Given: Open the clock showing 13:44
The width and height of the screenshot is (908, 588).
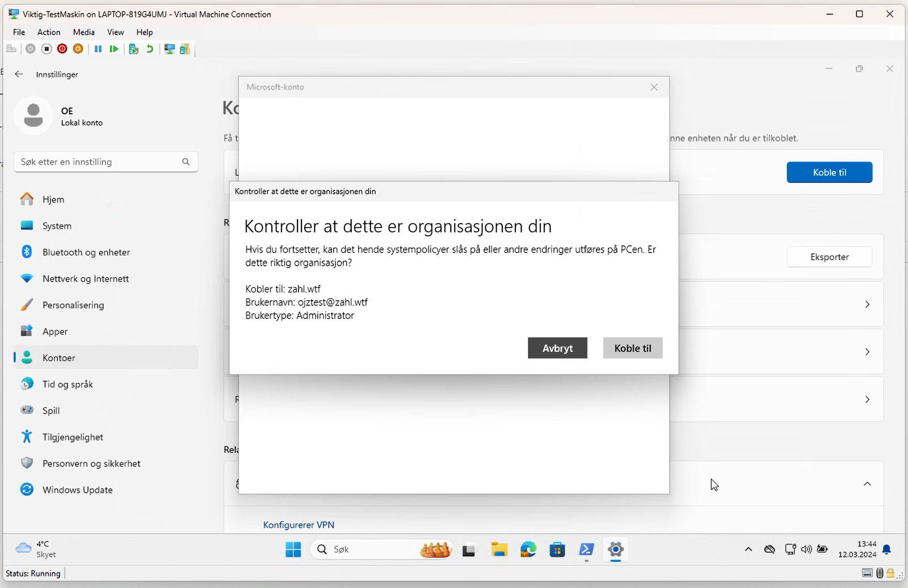Looking at the screenshot, I should tap(858, 549).
